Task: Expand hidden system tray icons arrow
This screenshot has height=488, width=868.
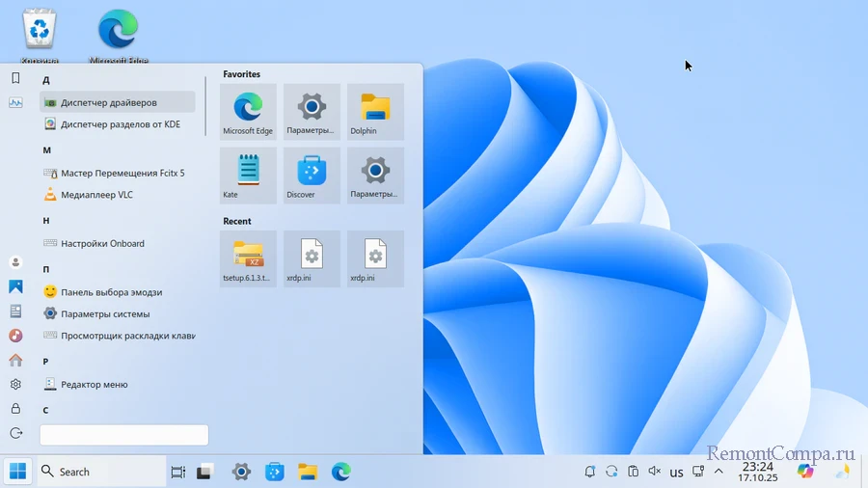Action: (x=719, y=472)
